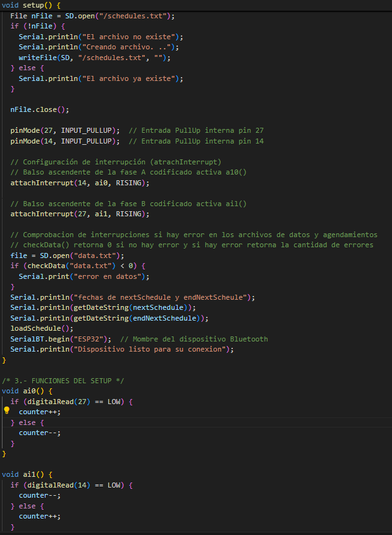Click the "error en datos" string

point(113,276)
